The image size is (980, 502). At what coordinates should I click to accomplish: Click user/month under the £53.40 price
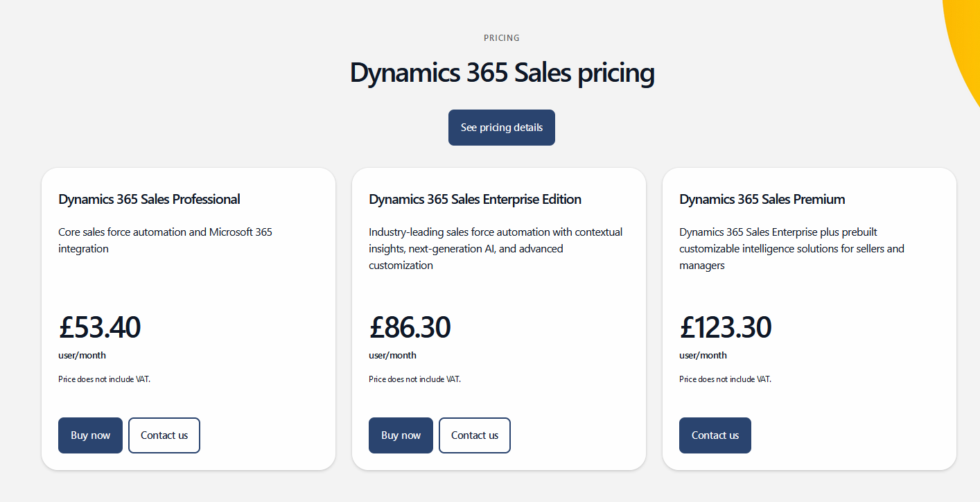click(x=82, y=356)
